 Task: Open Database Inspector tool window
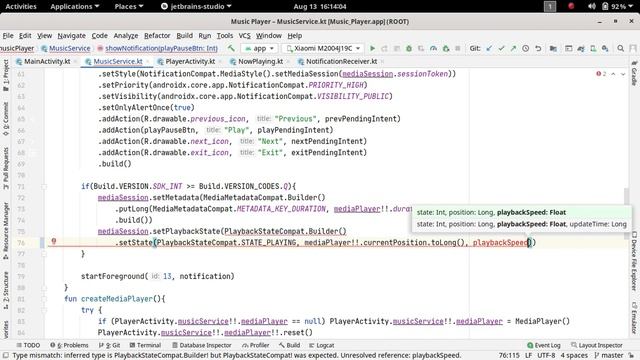point(202,345)
